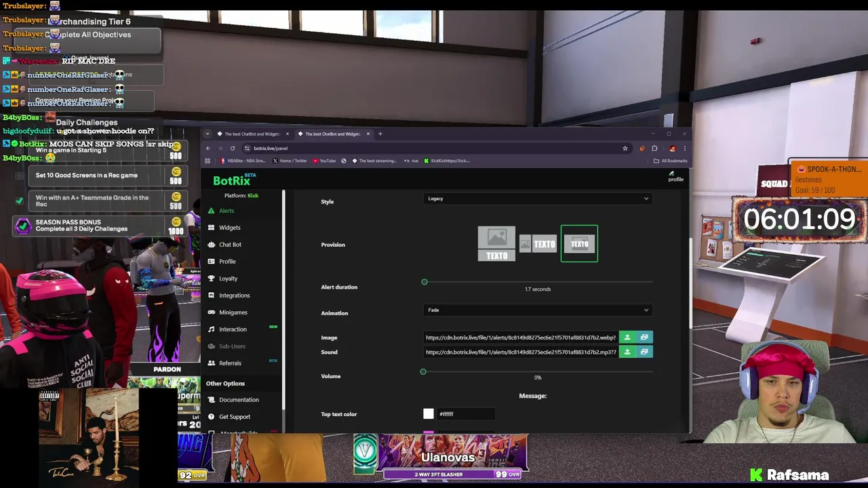Open the white Top text color swatch
The image size is (868, 488).
click(x=429, y=413)
